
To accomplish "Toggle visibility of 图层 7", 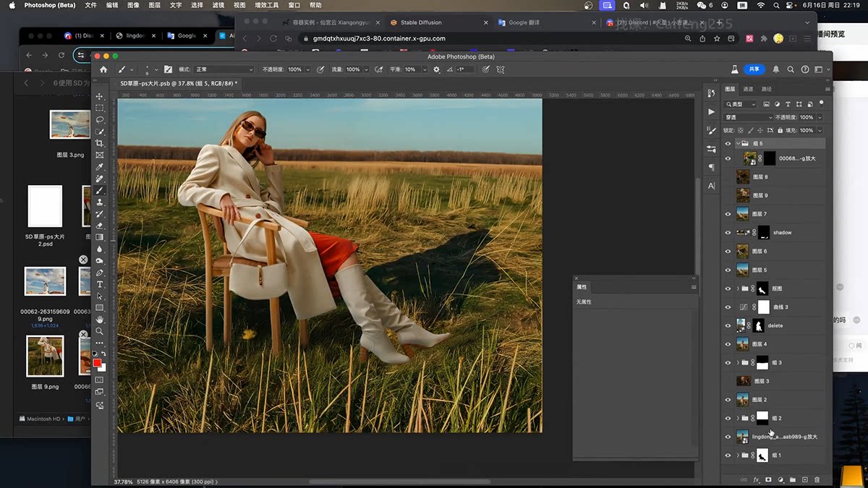I will tap(728, 214).
